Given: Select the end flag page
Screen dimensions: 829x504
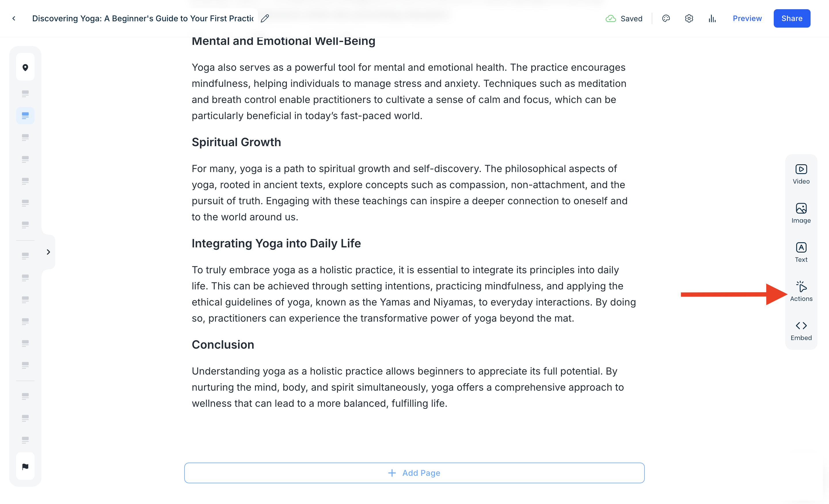Looking at the screenshot, I should click(25, 466).
